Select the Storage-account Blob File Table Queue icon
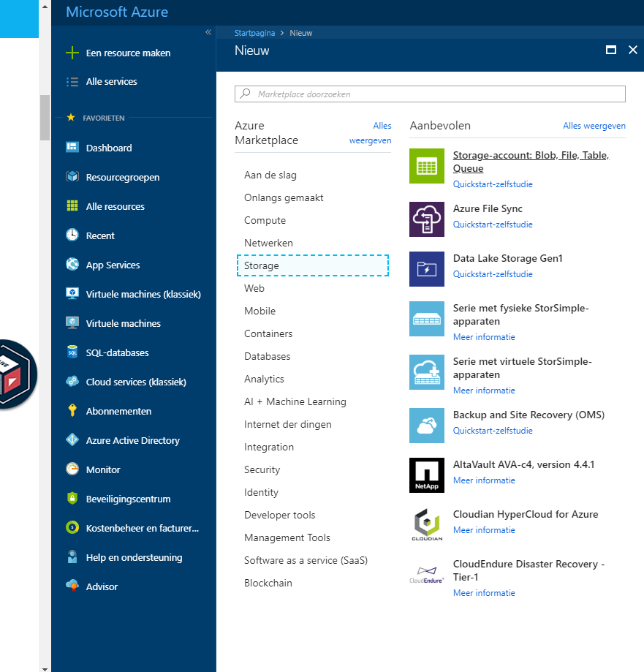This screenshot has height=672, width=644. (427, 166)
